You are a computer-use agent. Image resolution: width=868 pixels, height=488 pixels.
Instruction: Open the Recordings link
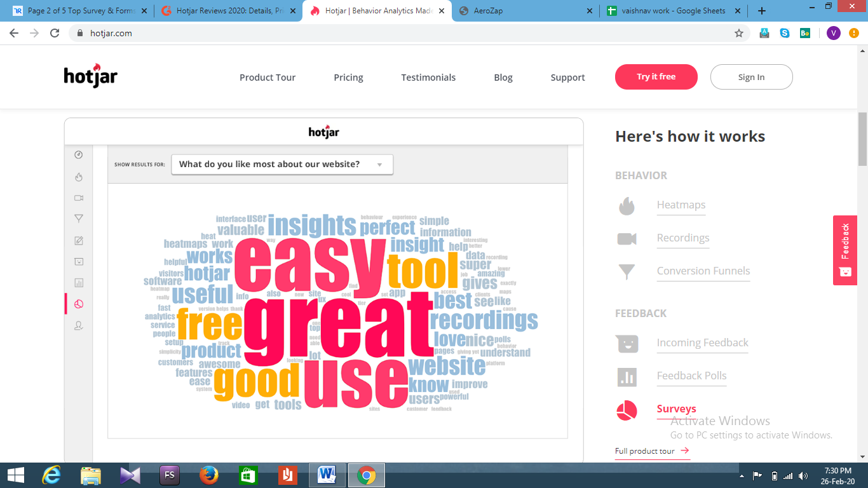point(683,238)
